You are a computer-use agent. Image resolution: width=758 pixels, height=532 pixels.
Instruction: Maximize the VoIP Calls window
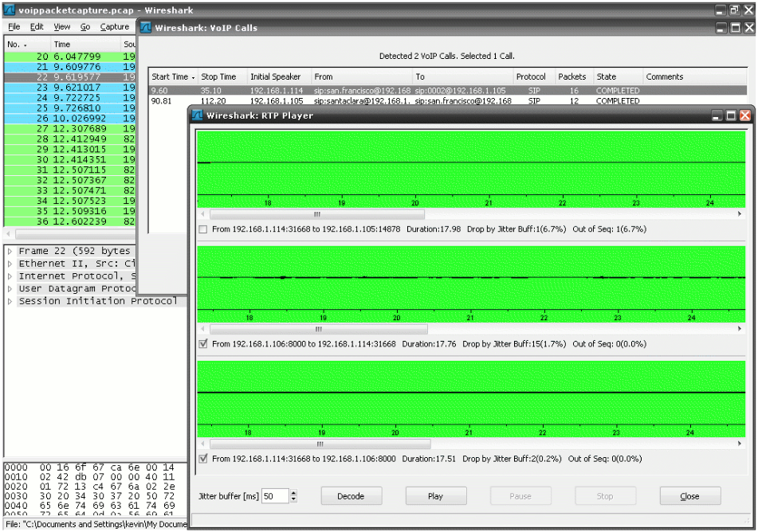[735, 28]
